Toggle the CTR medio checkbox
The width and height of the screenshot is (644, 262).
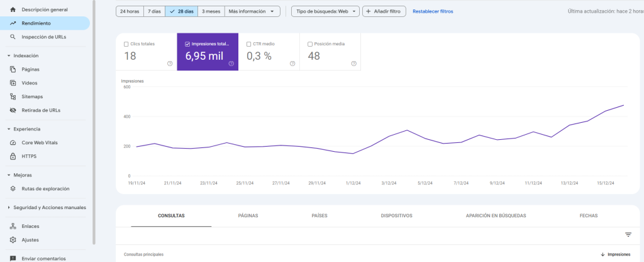point(249,44)
